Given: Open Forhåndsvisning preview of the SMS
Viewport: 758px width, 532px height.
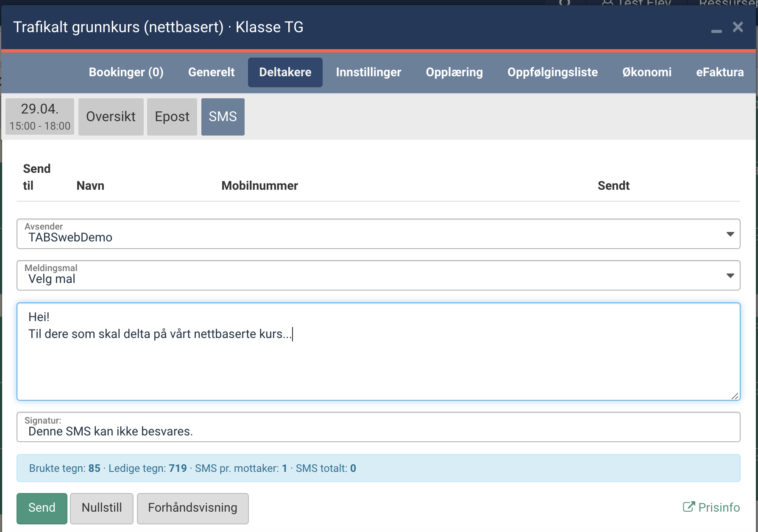Looking at the screenshot, I should (x=193, y=508).
